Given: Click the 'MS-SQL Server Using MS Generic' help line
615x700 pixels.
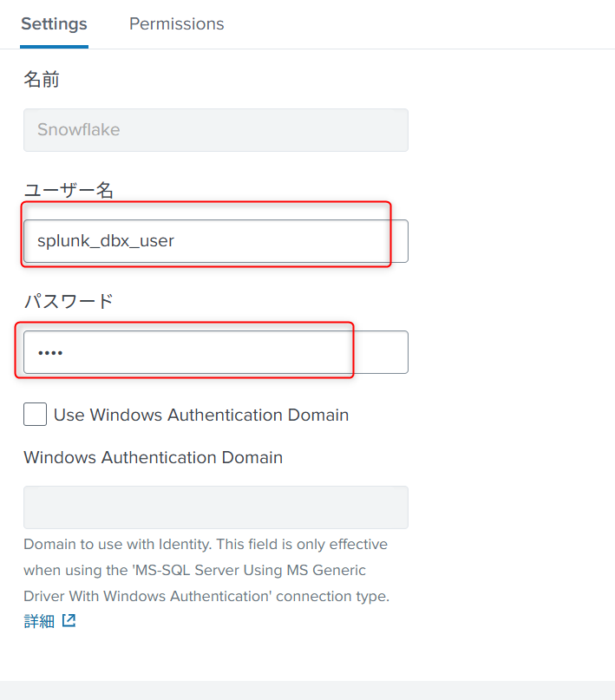Looking at the screenshot, I should coord(195,571).
